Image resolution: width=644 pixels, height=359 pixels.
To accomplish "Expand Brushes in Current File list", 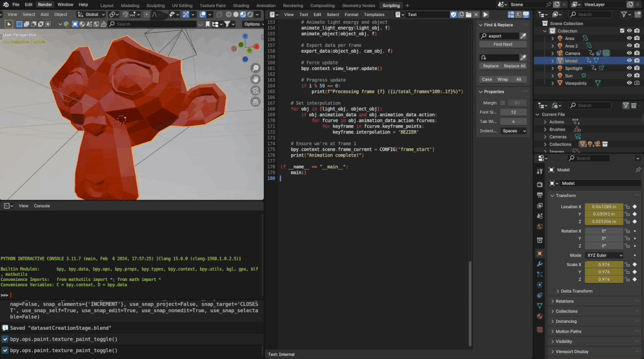I will pos(545,130).
